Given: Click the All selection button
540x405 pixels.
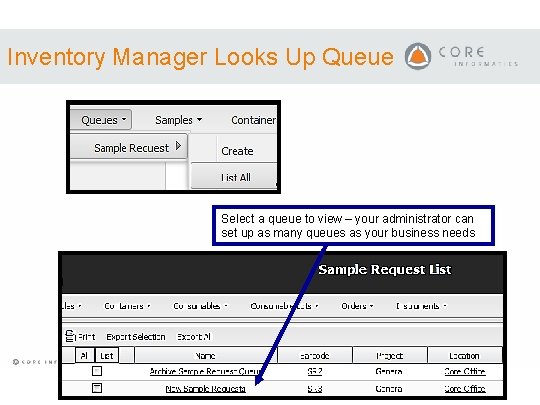Looking at the screenshot, I should pos(84,355).
